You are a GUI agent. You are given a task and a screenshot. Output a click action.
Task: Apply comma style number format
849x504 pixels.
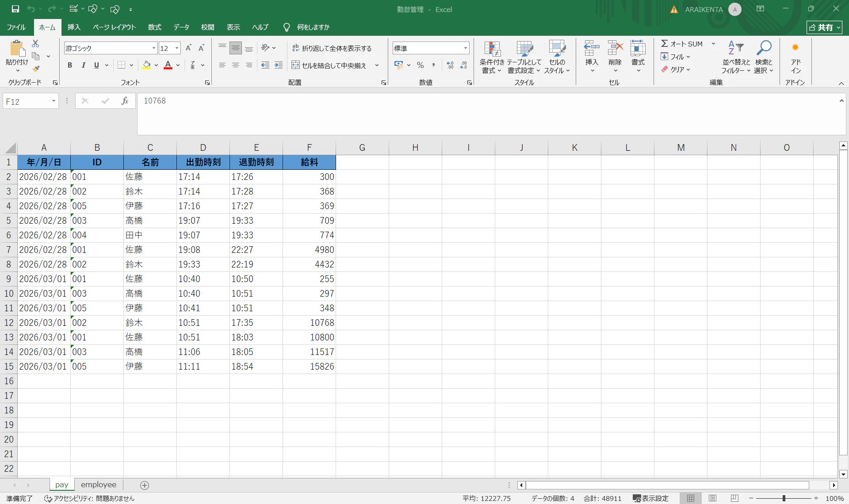coord(433,65)
